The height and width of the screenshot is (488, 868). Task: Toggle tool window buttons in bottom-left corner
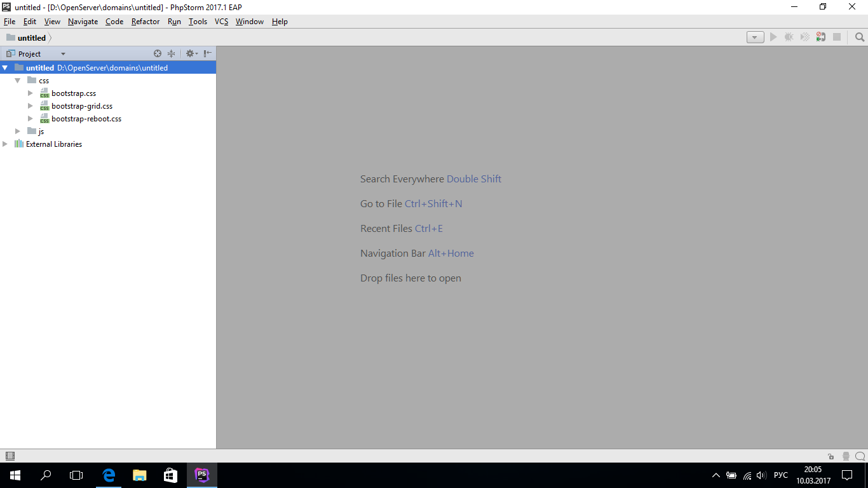(10, 456)
